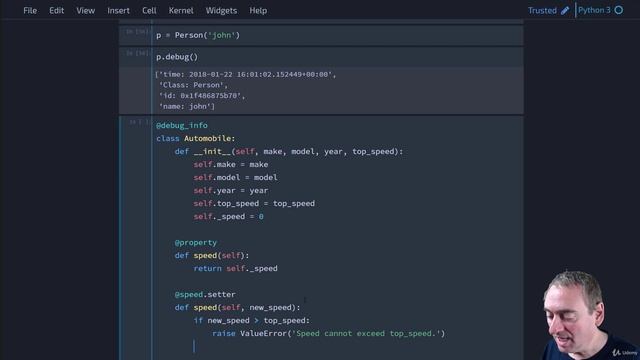Open the View menu
This screenshot has height=360, width=640.
[x=85, y=11]
